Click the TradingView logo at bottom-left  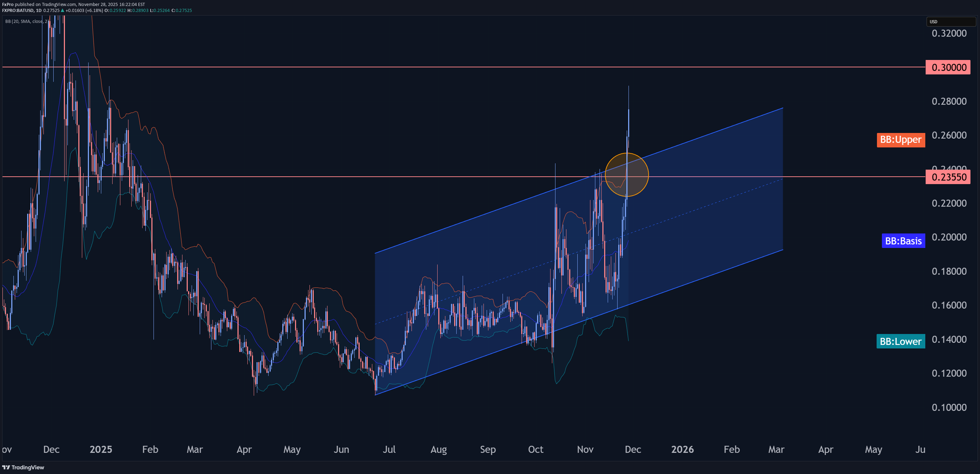23,467
